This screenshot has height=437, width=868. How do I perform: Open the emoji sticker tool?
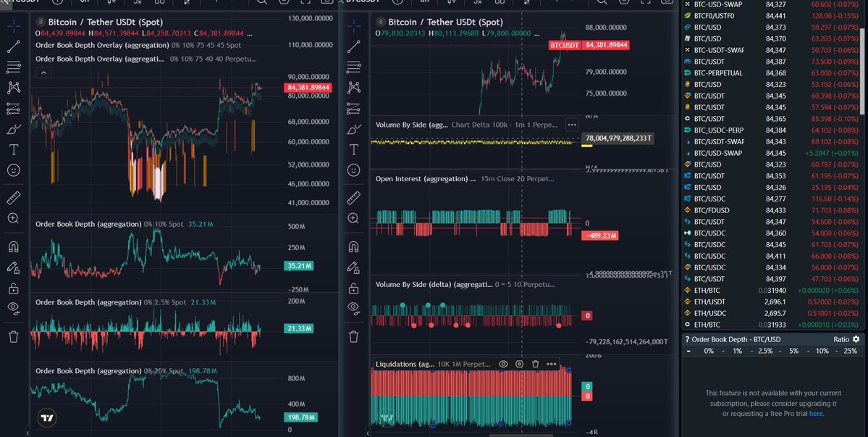pyautogui.click(x=14, y=170)
